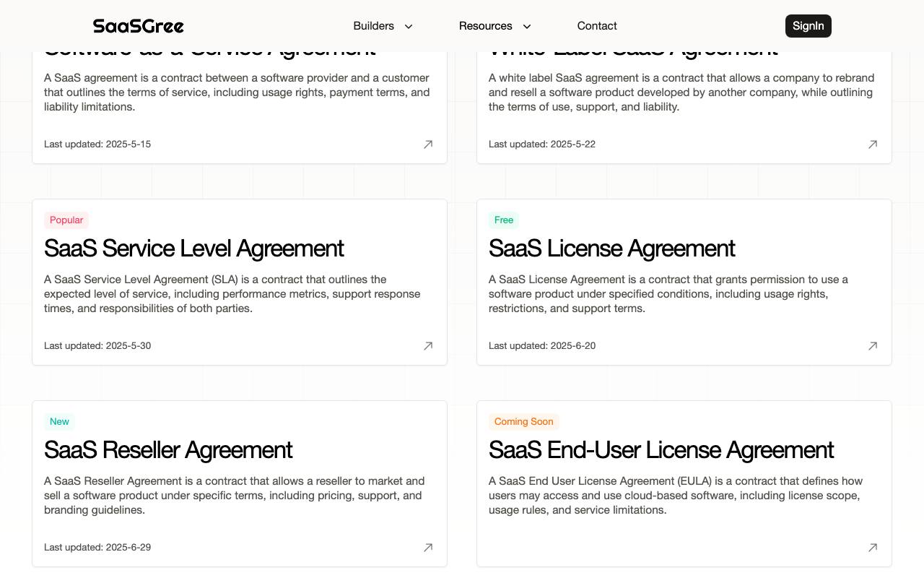
Task: Click the arrow icon on SaaS Service Level Agreement card
Action: [x=428, y=346]
